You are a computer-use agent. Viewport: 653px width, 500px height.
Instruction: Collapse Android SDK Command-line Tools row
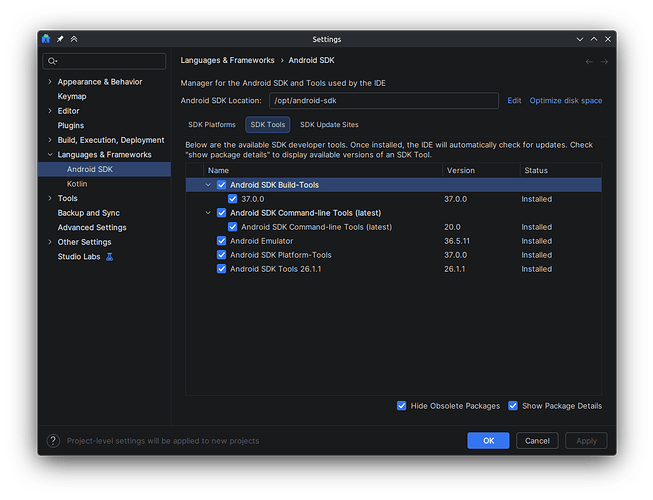click(x=208, y=213)
